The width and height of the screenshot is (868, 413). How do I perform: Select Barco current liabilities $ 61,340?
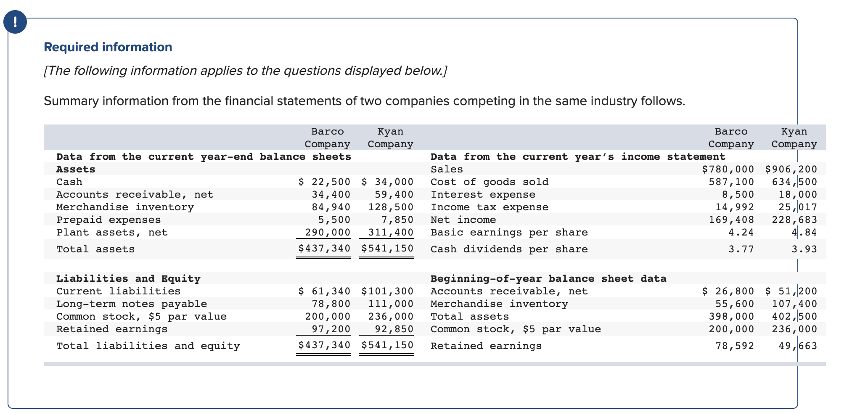(x=324, y=291)
